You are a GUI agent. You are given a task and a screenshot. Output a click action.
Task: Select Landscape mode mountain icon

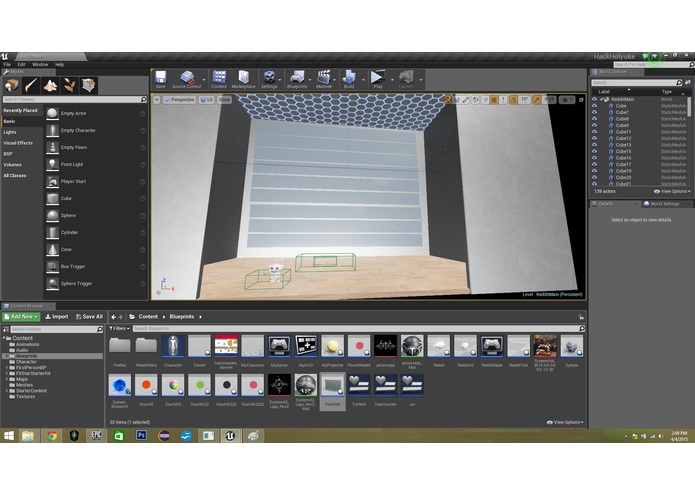(50, 85)
